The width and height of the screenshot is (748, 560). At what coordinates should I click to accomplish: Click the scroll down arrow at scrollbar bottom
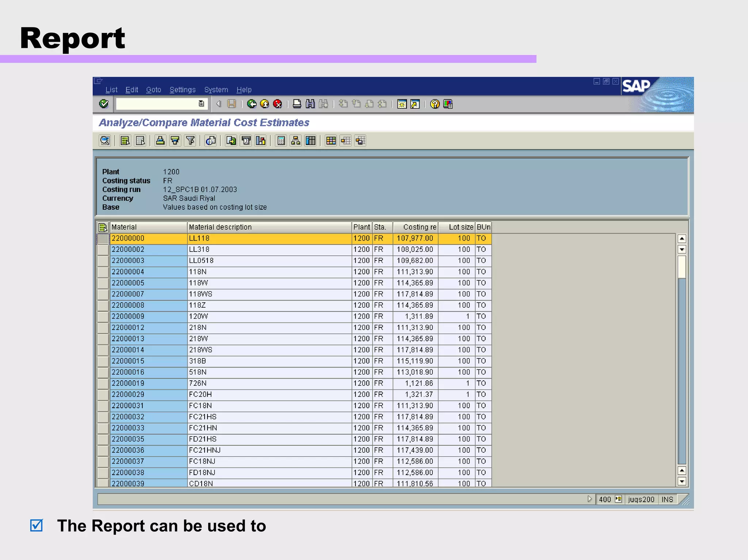coord(682,482)
